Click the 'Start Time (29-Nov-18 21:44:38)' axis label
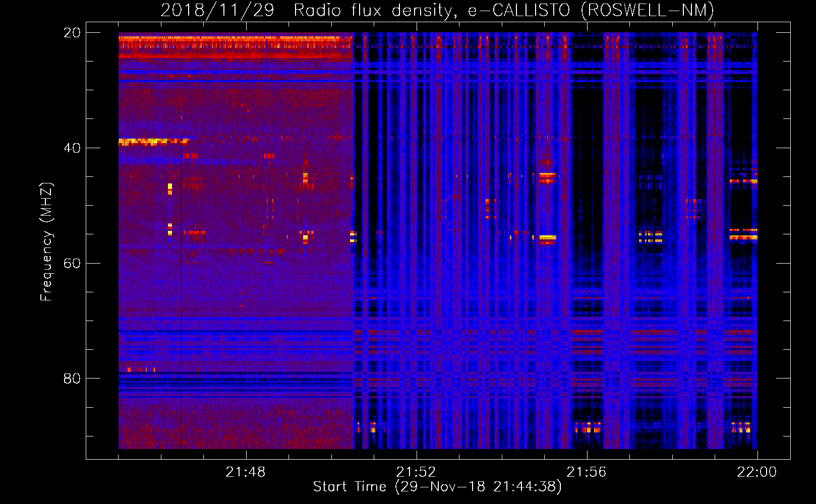 click(437, 487)
